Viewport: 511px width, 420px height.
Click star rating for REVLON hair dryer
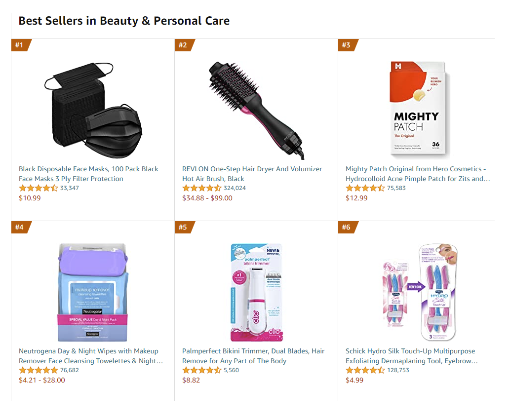click(x=202, y=188)
